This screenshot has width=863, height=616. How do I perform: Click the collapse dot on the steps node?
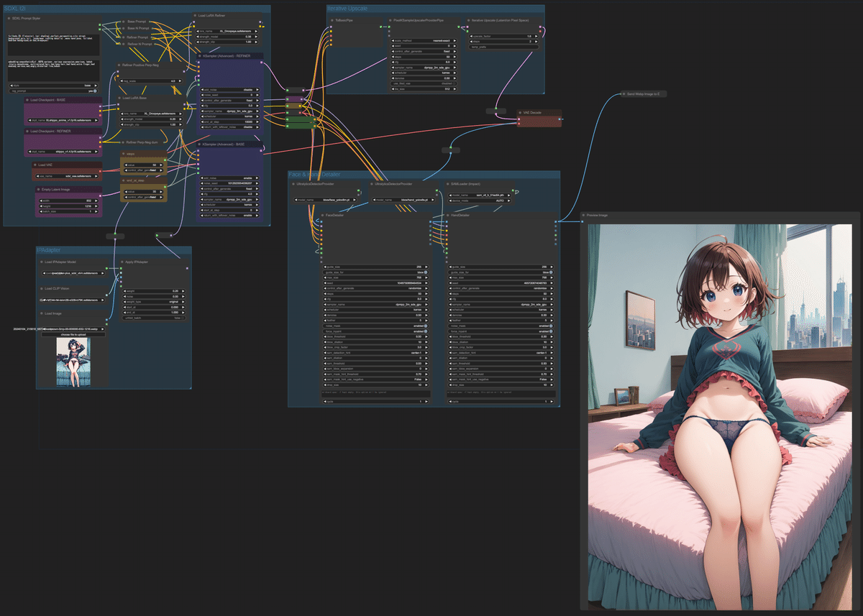(x=124, y=154)
